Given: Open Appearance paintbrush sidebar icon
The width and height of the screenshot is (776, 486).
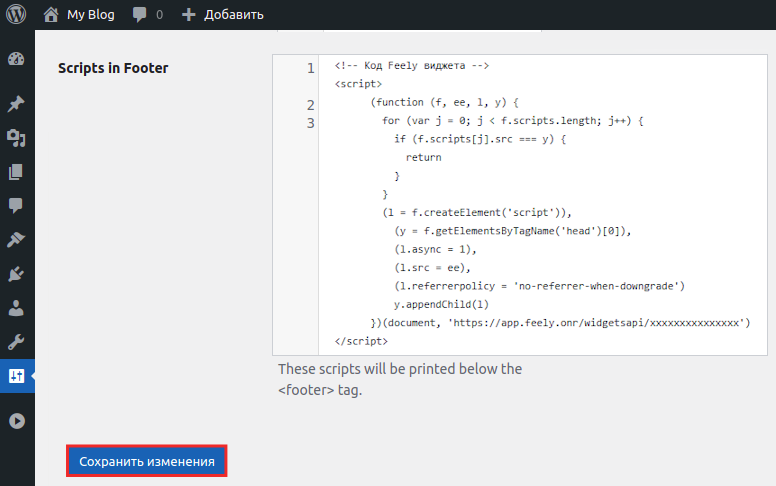Looking at the screenshot, I should (x=16, y=240).
